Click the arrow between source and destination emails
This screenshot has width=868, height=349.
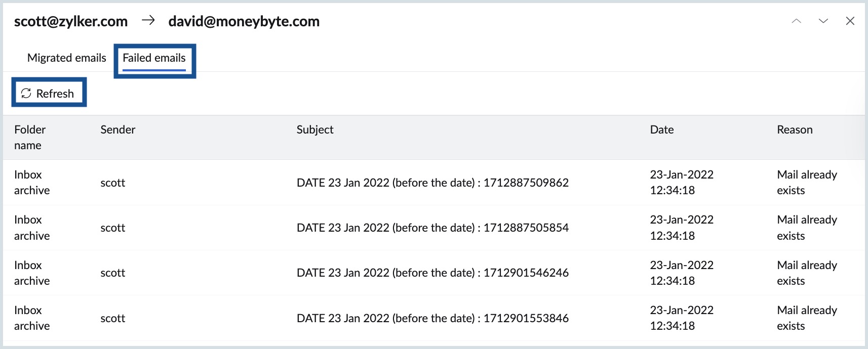(x=148, y=21)
